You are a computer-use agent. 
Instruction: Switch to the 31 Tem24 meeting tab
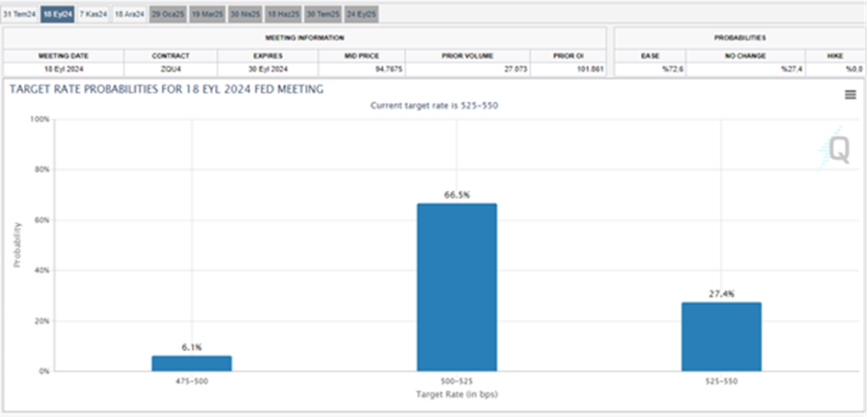(x=19, y=15)
